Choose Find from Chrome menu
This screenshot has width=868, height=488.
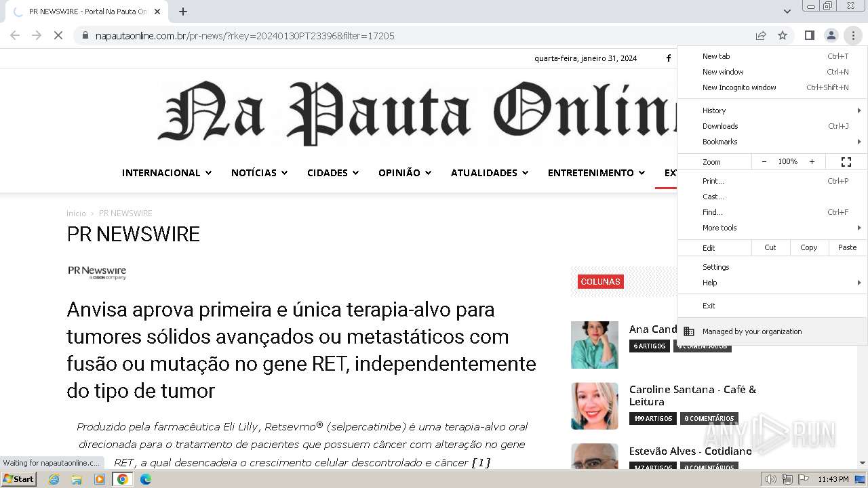point(772,212)
